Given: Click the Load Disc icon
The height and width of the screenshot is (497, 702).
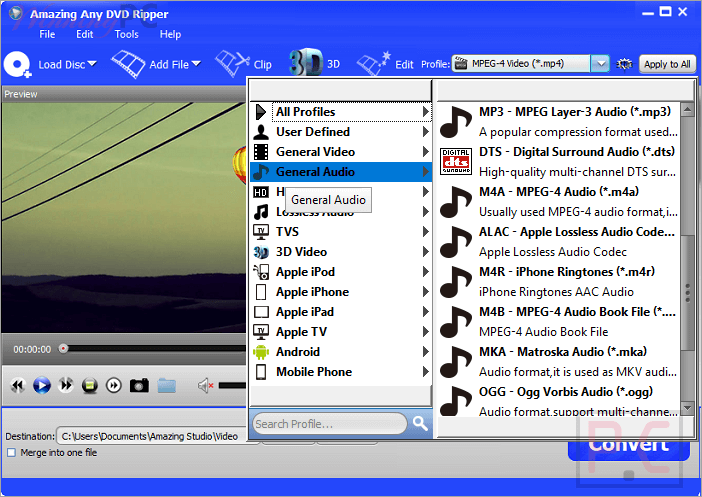Looking at the screenshot, I should click(x=17, y=64).
